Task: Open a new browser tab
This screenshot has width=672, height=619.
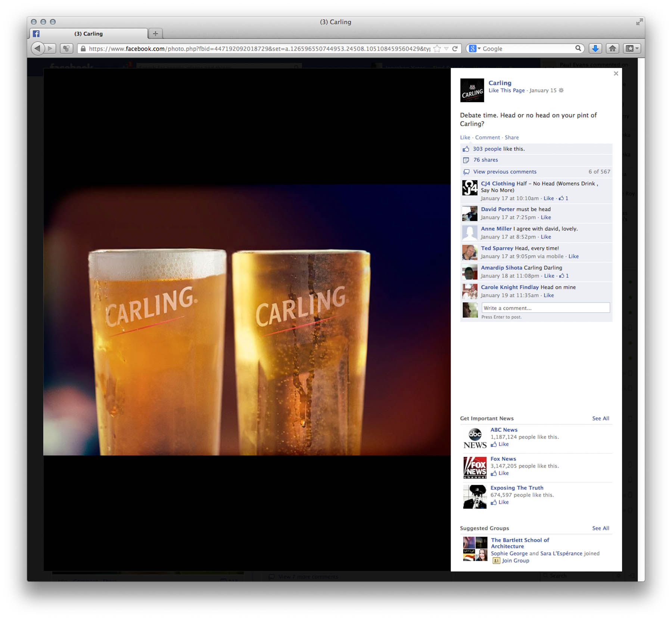Action: pos(155,34)
